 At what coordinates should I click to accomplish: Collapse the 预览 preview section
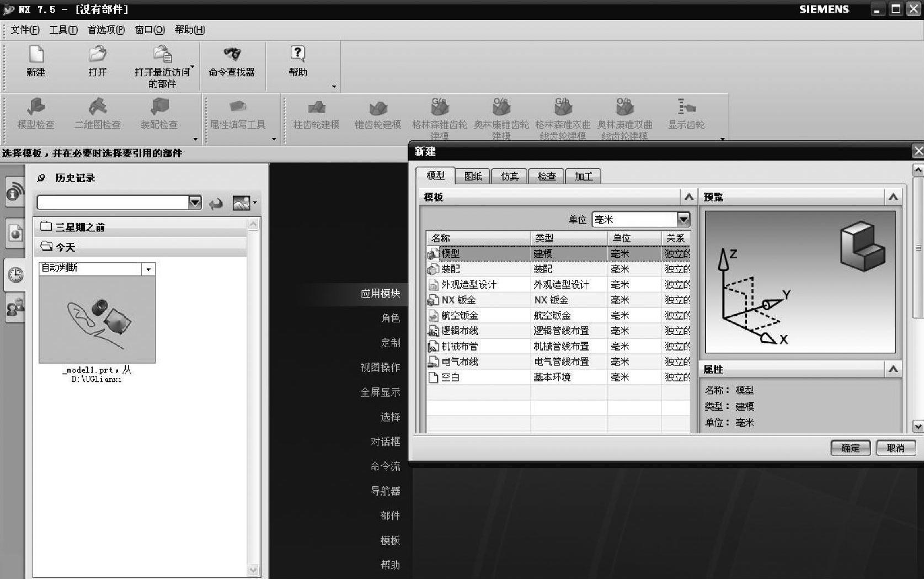[893, 197]
